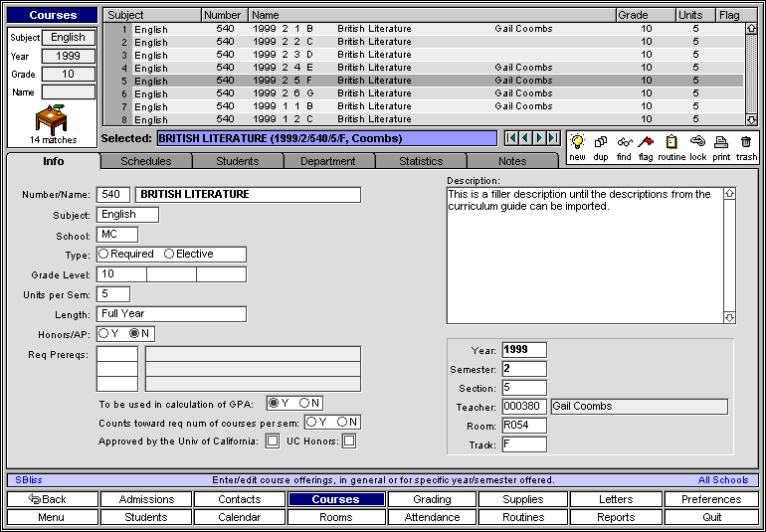
Task: Click the Units per Sem field
Action: 113,294
